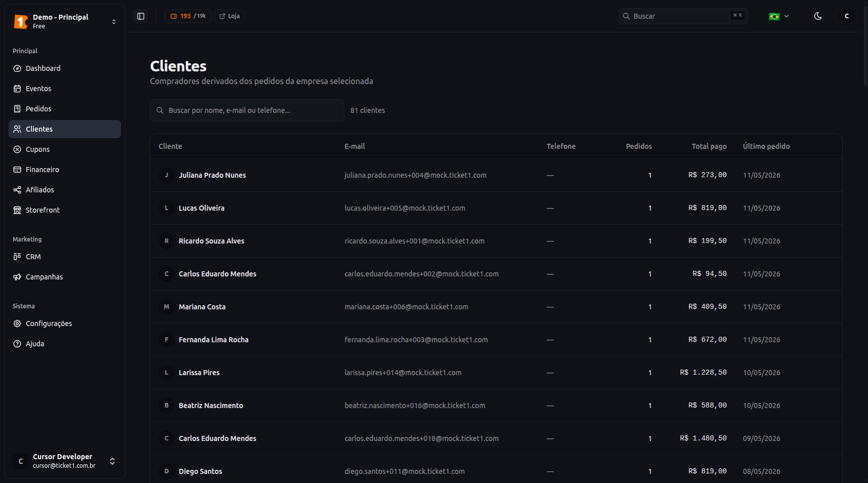Open the Ajuda help item
This screenshot has width=868, height=483.
pyautogui.click(x=65, y=344)
